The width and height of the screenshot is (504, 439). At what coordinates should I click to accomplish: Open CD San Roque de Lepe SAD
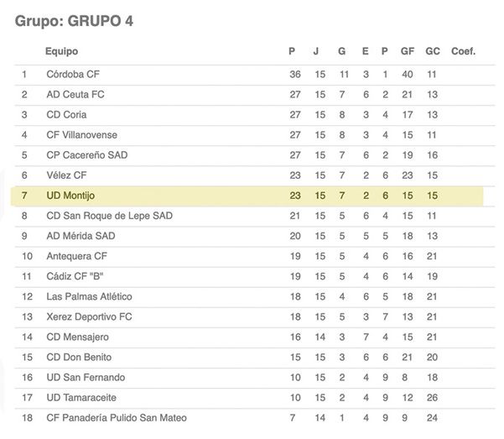[x=110, y=216]
